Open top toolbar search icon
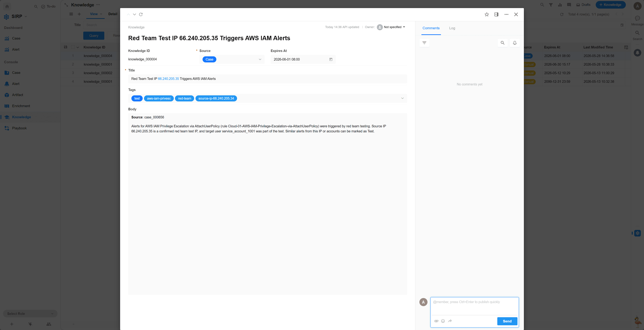This screenshot has width=644, height=330. pos(542,5)
